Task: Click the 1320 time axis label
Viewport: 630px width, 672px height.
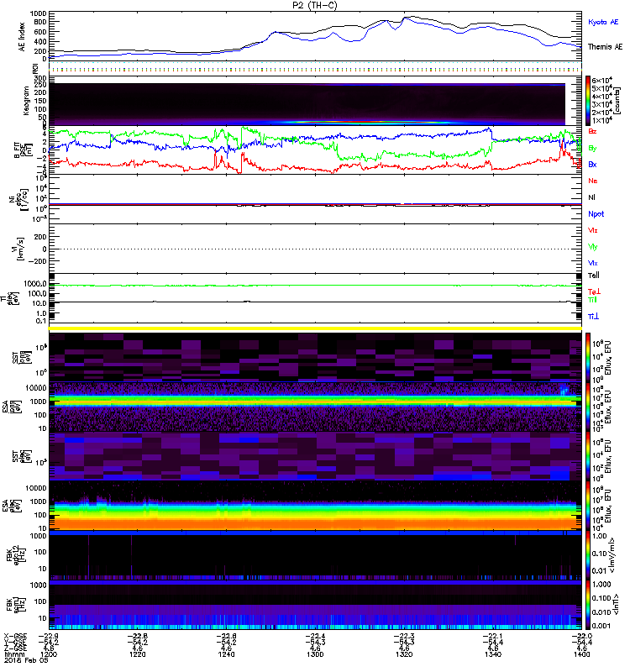Action: click(x=404, y=654)
